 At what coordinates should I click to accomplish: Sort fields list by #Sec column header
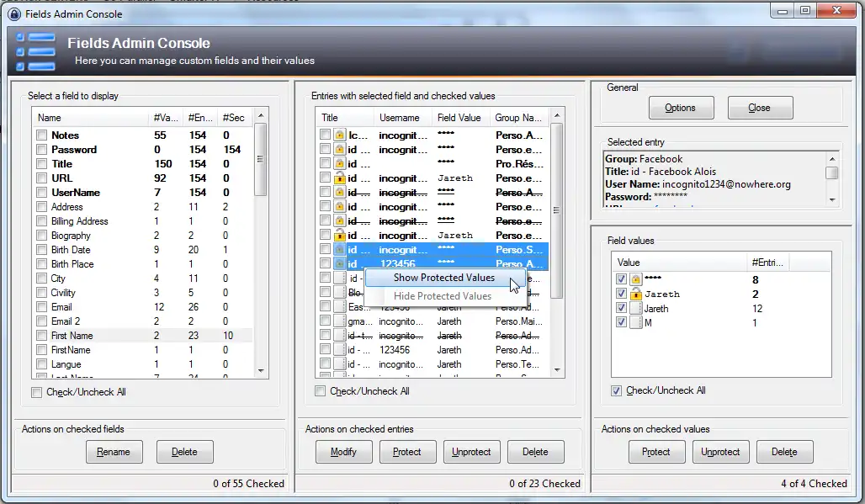tap(234, 118)
